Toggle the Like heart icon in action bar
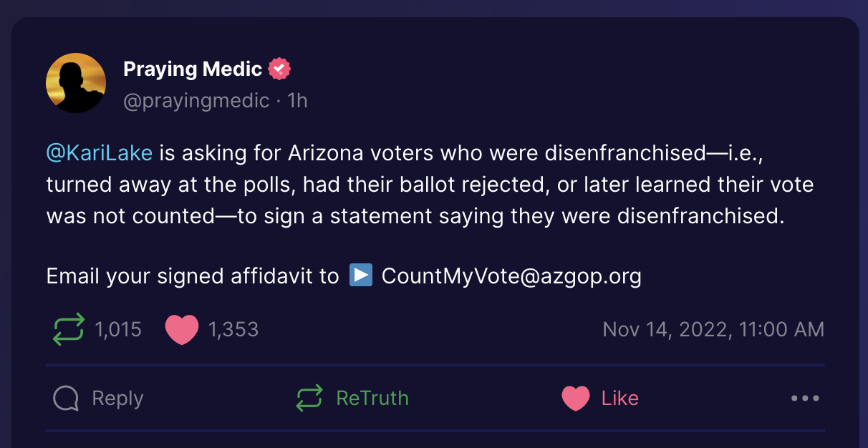The height and width of the screenshot is (448, 868). 576,399
